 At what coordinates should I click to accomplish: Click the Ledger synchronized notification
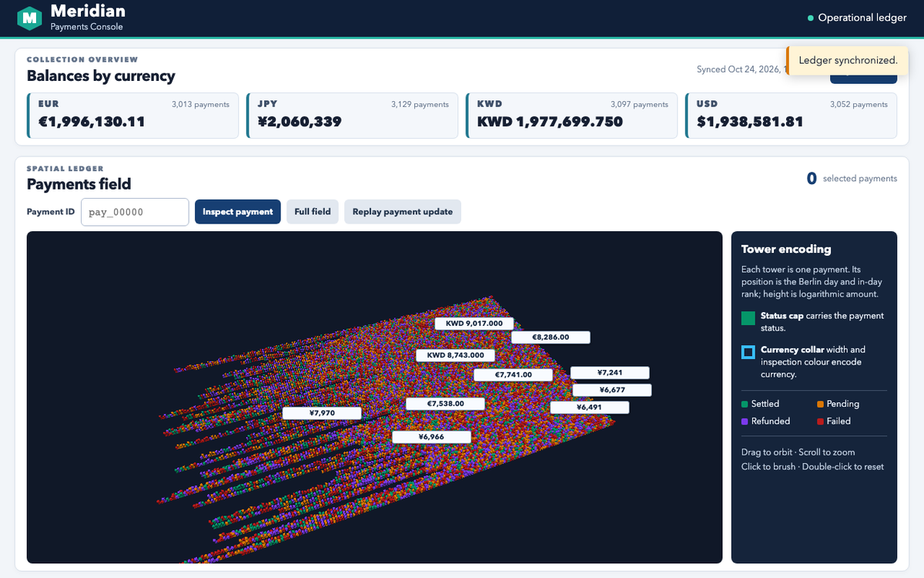848,60
